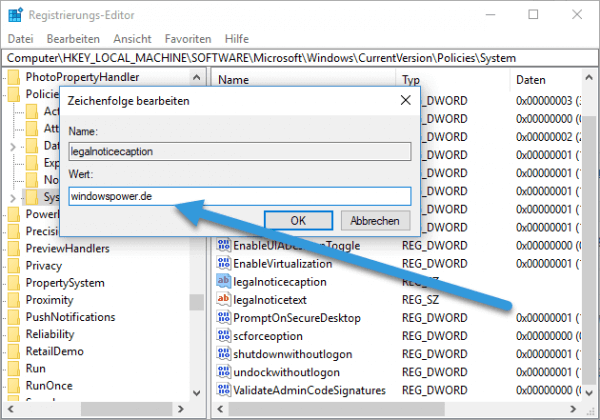Click the Wert input field with windowspower.de

pos(240,196)
